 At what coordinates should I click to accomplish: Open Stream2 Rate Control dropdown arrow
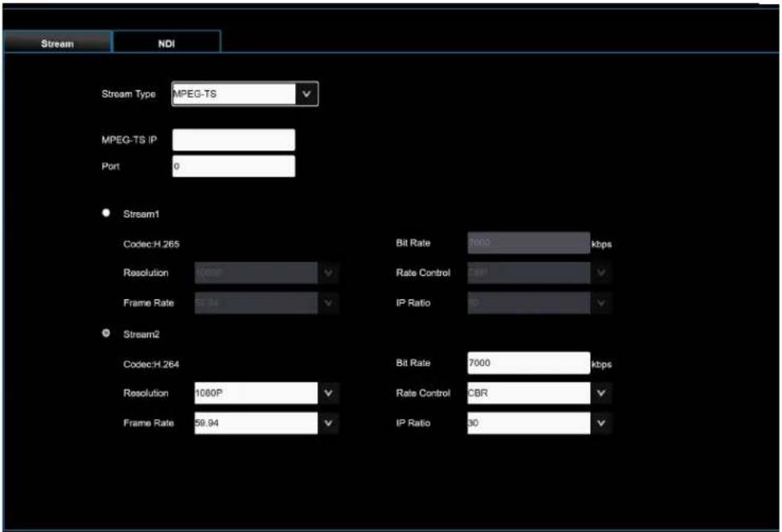click(601, 393)
